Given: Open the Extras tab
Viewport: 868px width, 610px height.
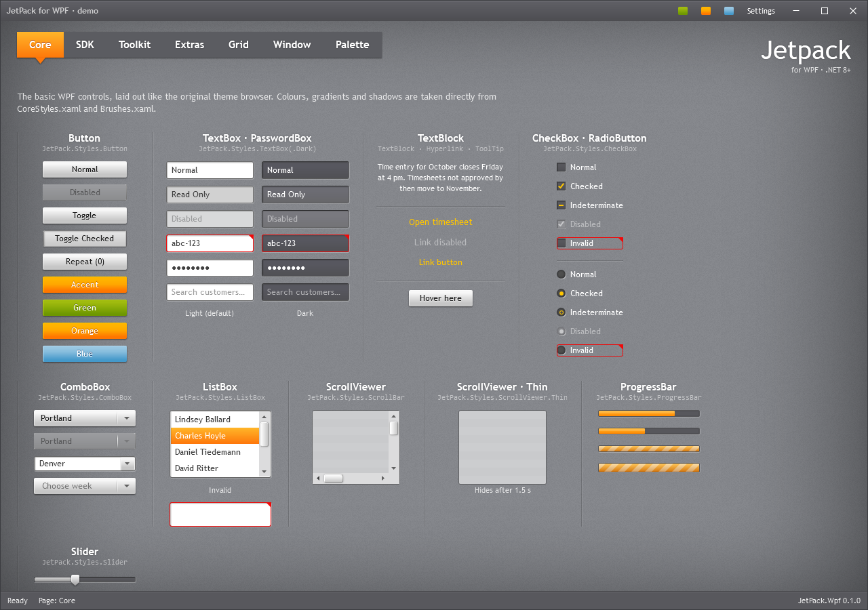Looking at the screenshot, I should coord(189,45).
